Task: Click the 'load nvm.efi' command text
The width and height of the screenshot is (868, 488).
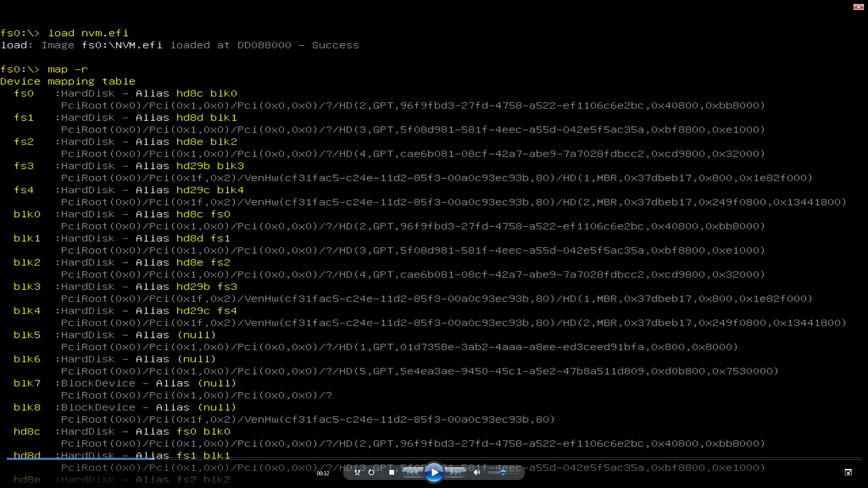Action: (x=88, y=33)
